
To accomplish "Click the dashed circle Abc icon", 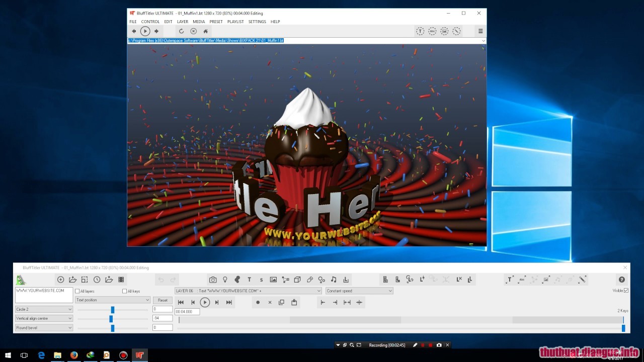I will pyautogui.click(x=432, y=31).
